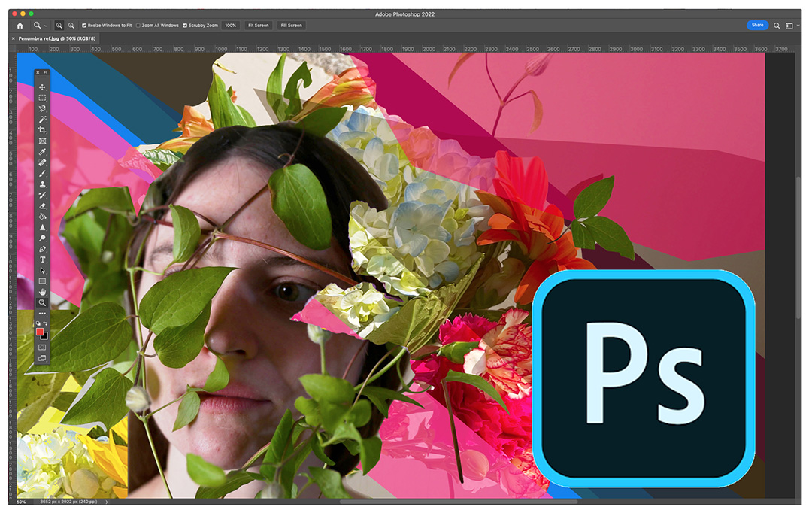Screen dimensions: 812x516
Task: Toggle Quick Mask mode
Action: pyautogui.click(x=42, y=347)
